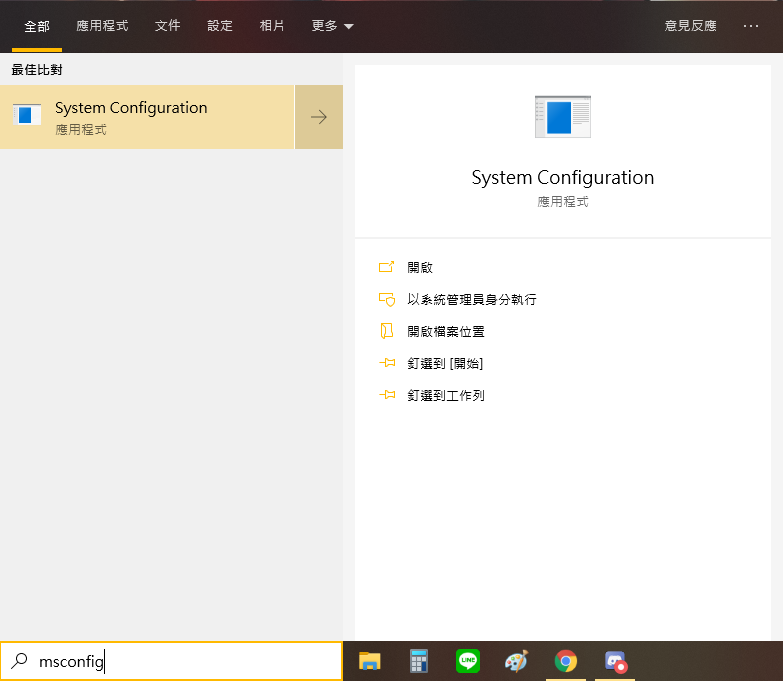Switch to the 相片 tab
This screenshot has width=783, height=681.
[x=272, y=25]
